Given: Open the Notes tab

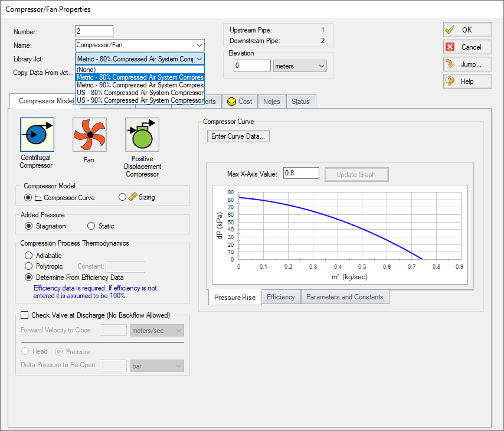Looking at the screenshot, I should coord(271,102).
